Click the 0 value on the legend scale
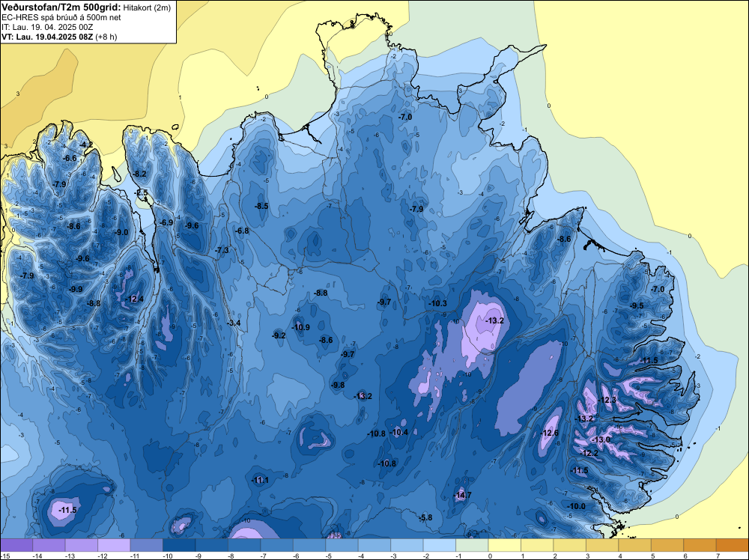The width and height of the screenshot is (749, 560). click(x=491, y=556)
